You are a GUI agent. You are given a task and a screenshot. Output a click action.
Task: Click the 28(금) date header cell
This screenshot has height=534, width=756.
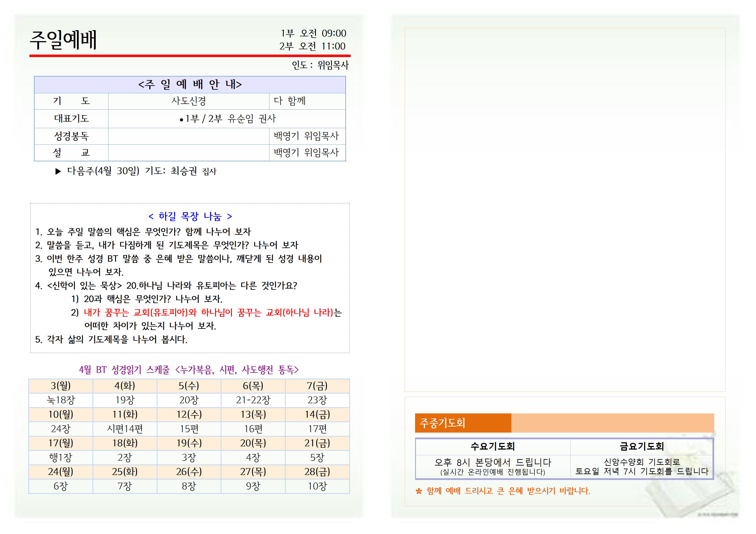coord(317,472)
